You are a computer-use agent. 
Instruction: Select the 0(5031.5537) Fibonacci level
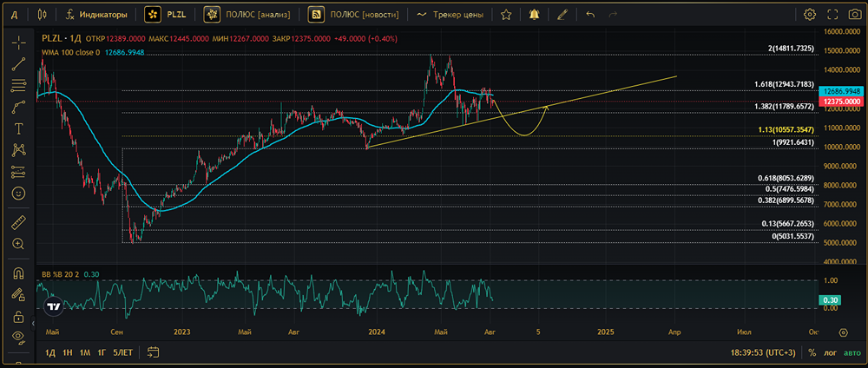coord(793,236)
